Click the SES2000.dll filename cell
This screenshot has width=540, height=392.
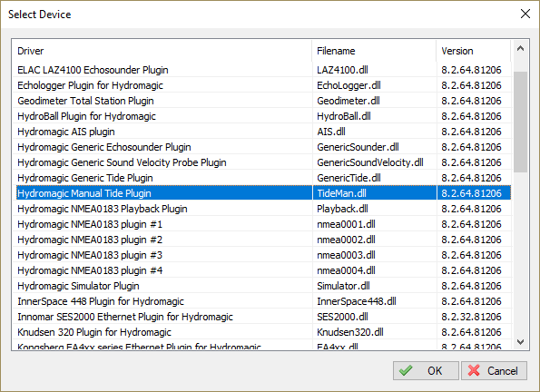343,317
